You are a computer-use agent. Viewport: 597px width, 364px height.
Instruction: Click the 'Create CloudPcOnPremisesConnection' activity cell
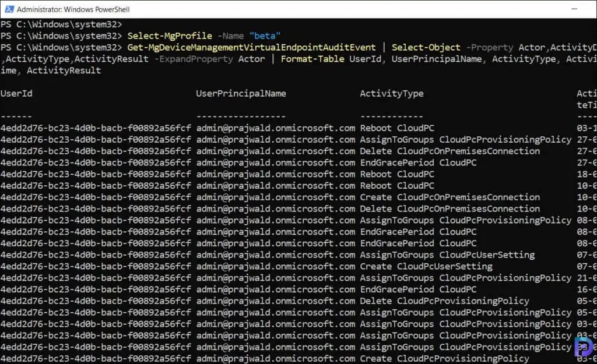pos(449,197)
